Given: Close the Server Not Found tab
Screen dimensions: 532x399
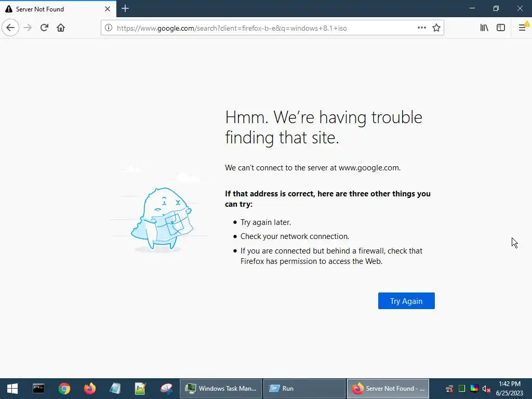Looking at the screenshot, I should [x=107, y=9].
